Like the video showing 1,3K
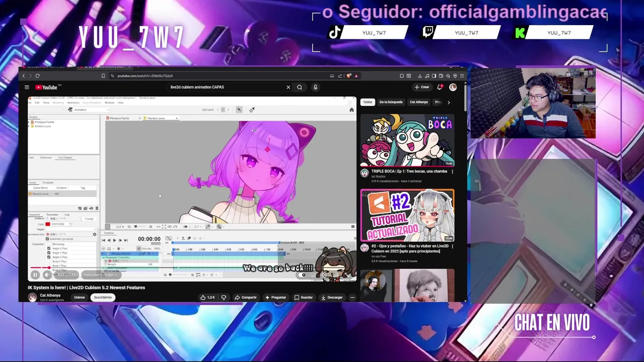 (207, 297)
